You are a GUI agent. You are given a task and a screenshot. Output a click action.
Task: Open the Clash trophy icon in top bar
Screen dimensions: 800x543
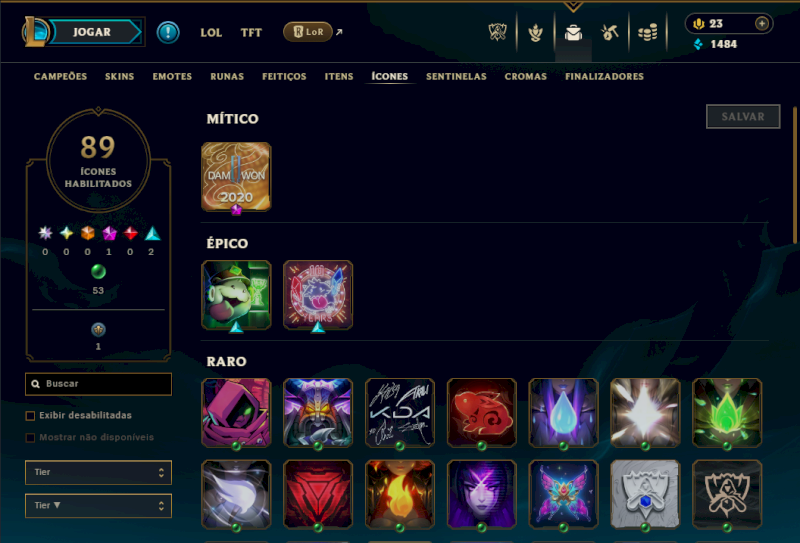click(x=497, y=32)
